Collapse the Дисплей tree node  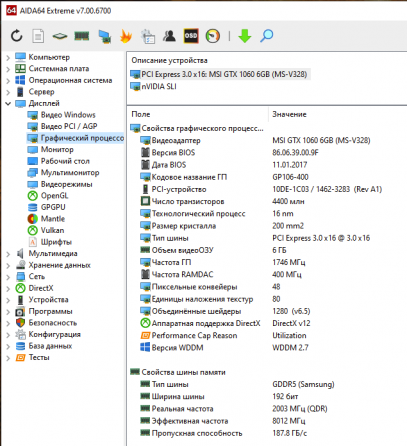(8, 104)
